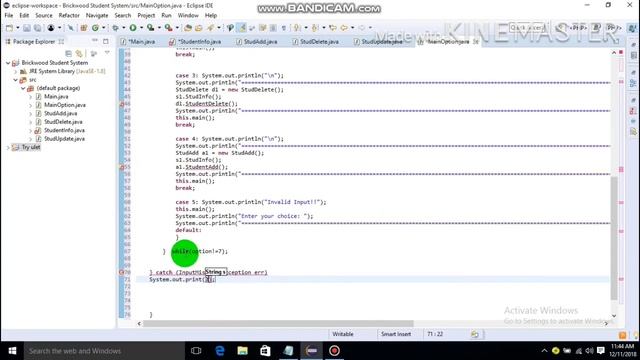This screenshot has width=640, height=360.
Task: Click the Coverage run icon in toolbar
Action: click(x=151, y=28)
